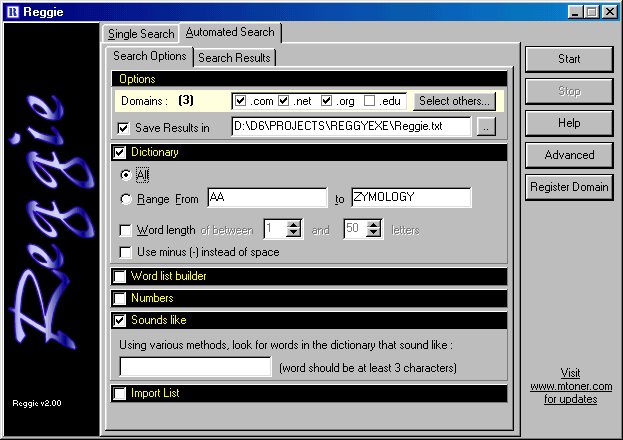
Task: Enable the Numbers section checkbox
Action: click(120, 298)
